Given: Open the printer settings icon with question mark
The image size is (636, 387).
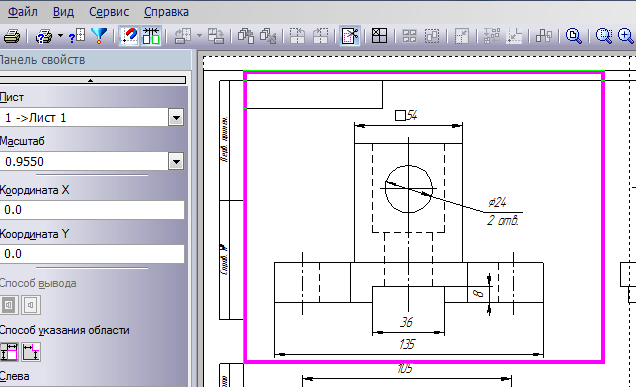Looking at the screenshot, I should (x=44, y=36).
